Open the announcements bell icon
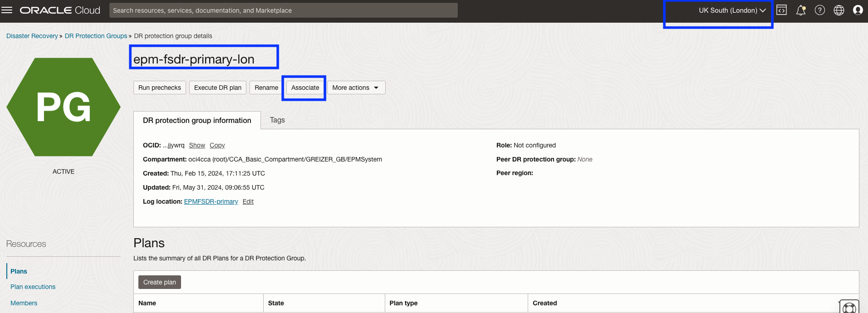 [801, 10]
